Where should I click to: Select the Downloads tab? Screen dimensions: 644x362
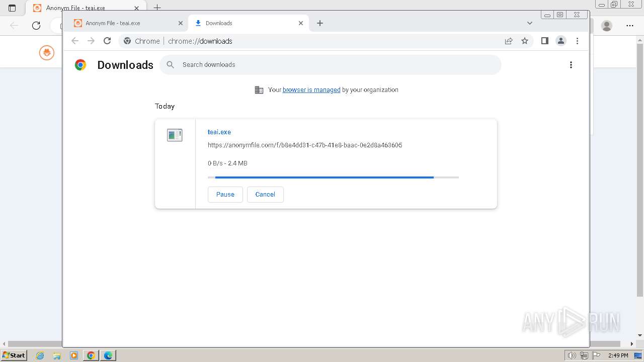[x=249, y=23]
